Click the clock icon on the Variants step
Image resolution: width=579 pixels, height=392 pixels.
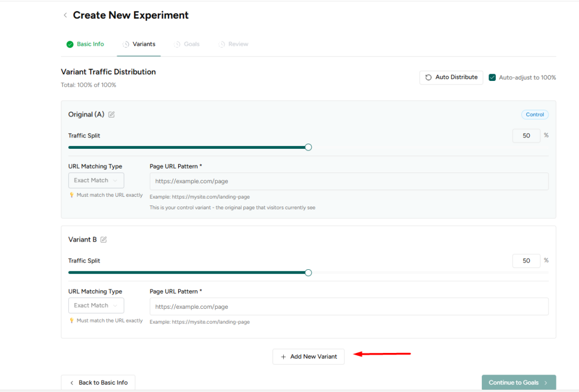(126, 44)
